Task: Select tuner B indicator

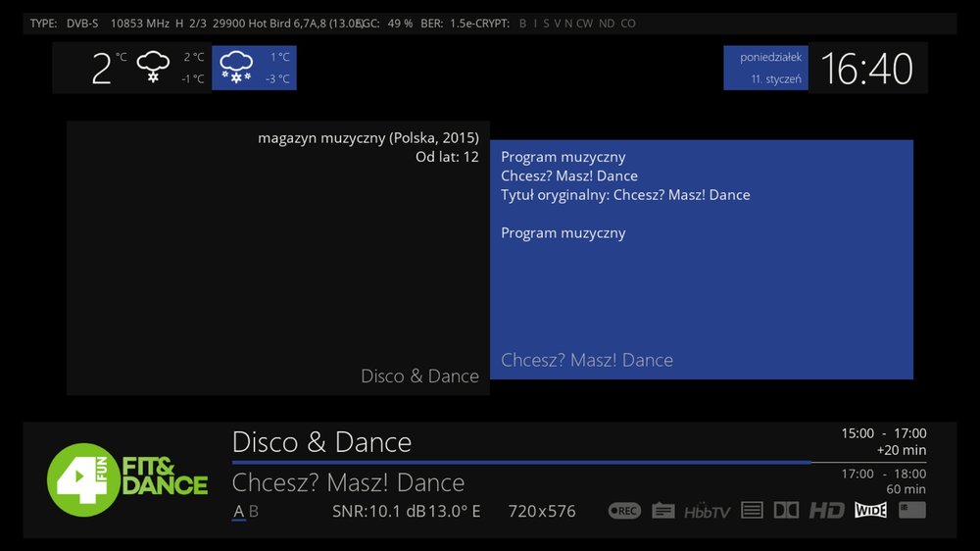Action: (x=254, y=511)
